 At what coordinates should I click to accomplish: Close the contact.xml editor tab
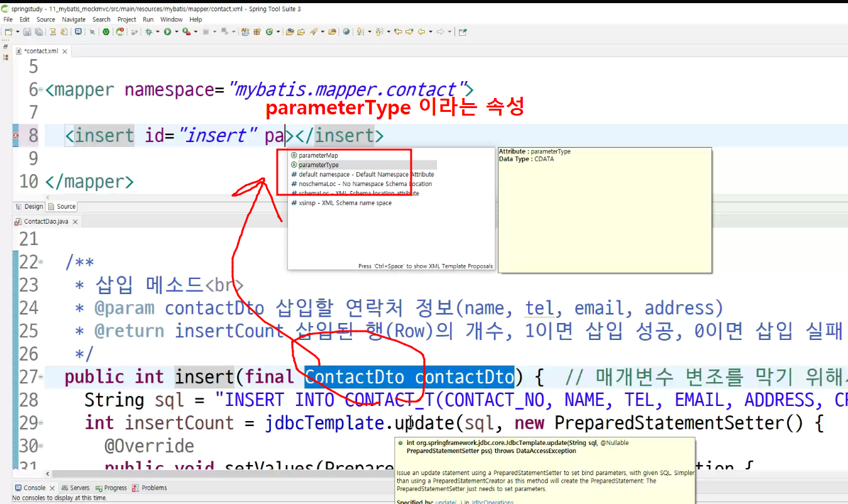[65, 51]
